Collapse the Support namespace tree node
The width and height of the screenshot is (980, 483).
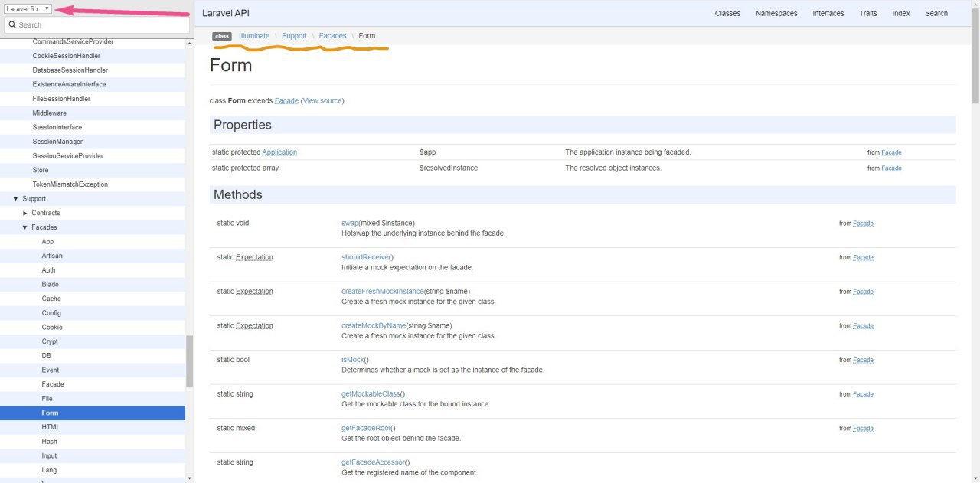(x=16, y=199)
